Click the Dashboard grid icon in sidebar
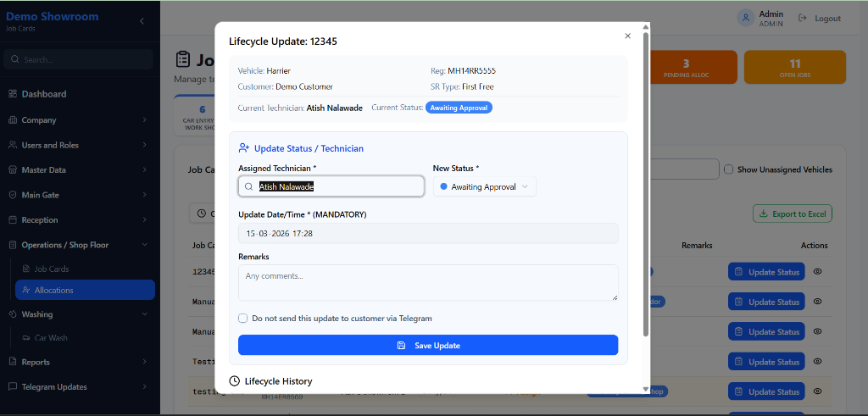 13,94
